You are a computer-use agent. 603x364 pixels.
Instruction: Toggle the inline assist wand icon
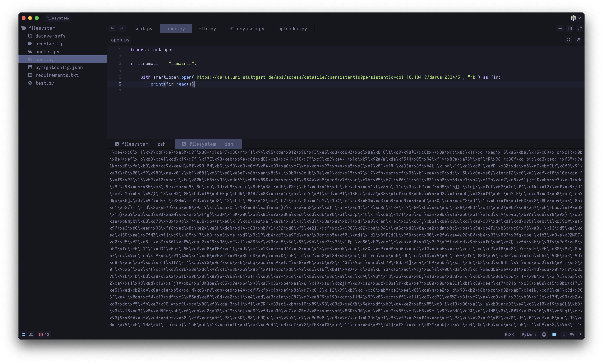[578, 40]
